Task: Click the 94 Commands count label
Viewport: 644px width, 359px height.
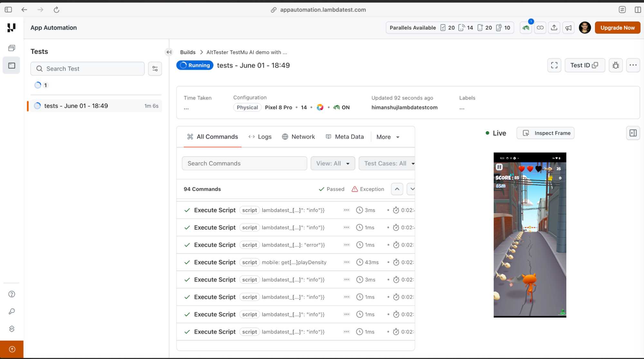Action: 202,189
